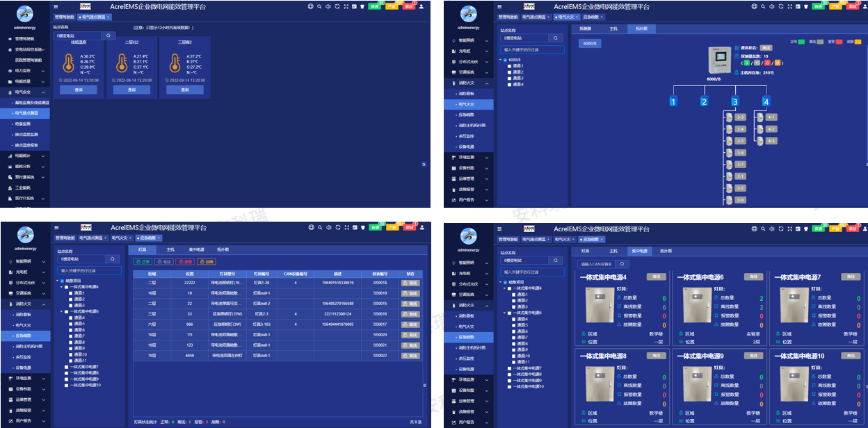
Task: Select node 4 cylinder in topology diagram
Action: point(766,101)
